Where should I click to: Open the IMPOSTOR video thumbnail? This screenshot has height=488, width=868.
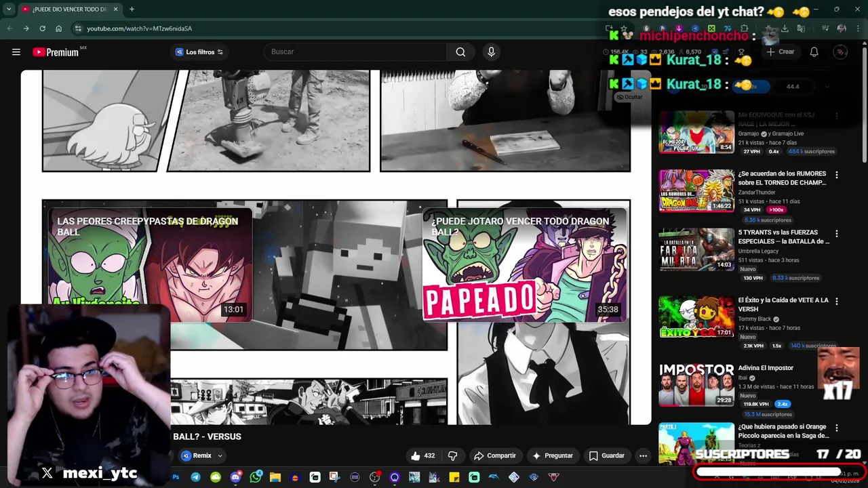(x=696, y=385)
